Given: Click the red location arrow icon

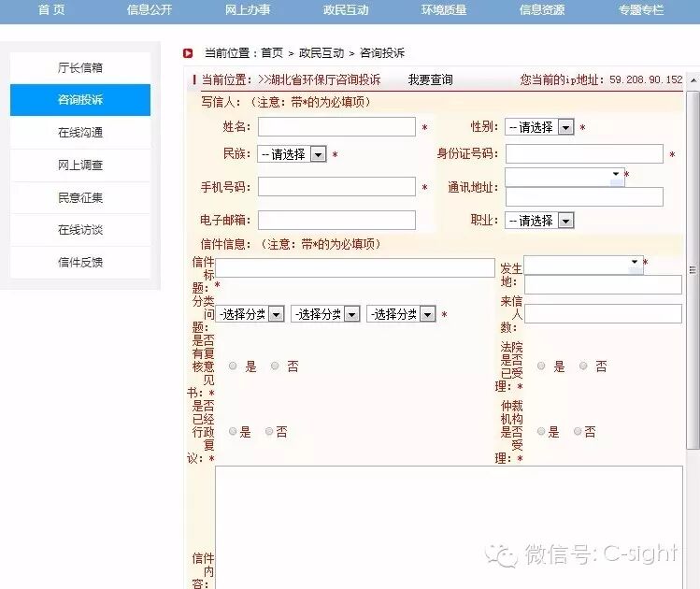Looking at the screenshot, I should click(x=188, y=53).
